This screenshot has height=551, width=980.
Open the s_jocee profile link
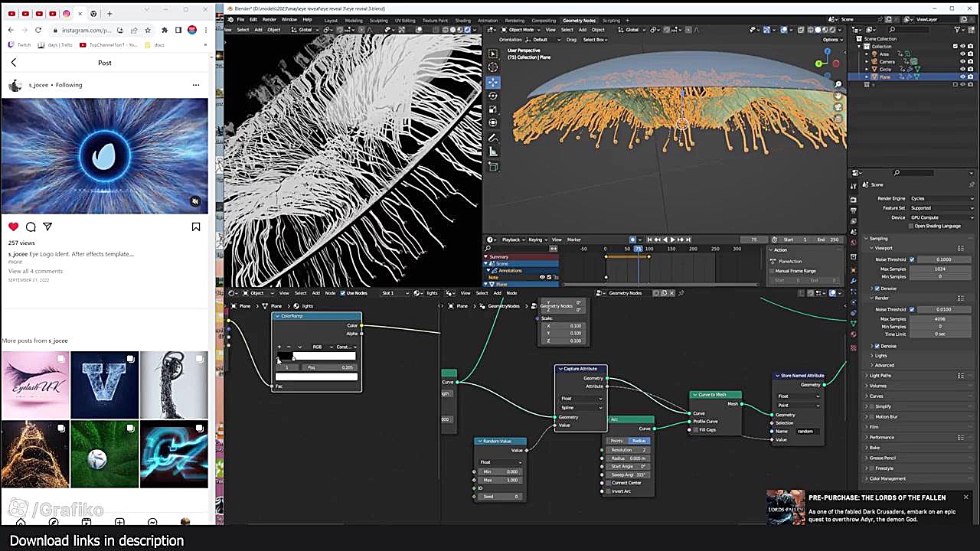38,85
